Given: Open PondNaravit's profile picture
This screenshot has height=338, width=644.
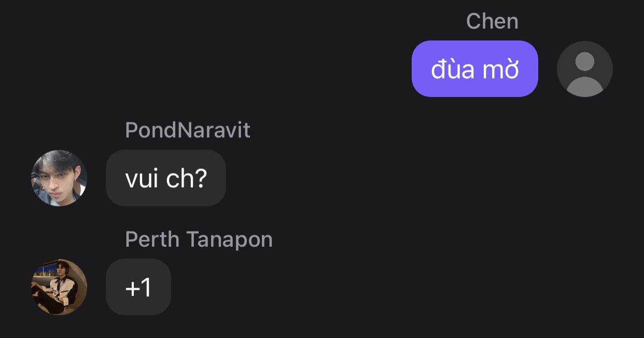Looking at the screenshot, I should coord(59,178).
